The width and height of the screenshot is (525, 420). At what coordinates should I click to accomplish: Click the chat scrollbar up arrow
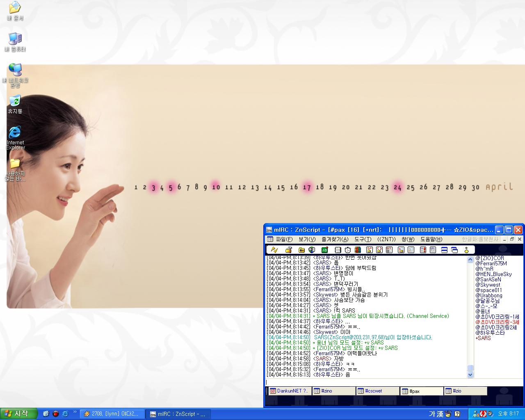click(470, 260)
